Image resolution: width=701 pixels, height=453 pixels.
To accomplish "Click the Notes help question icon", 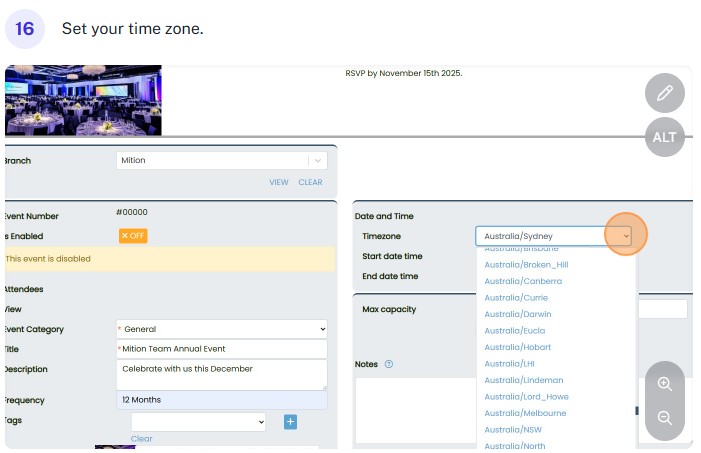I will 389,364.
